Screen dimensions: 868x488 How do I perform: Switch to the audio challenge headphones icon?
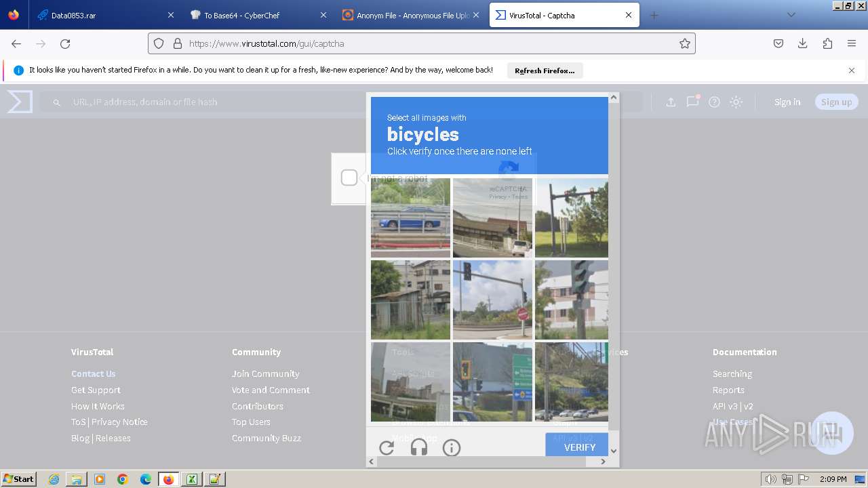click(x=419, y=447)
